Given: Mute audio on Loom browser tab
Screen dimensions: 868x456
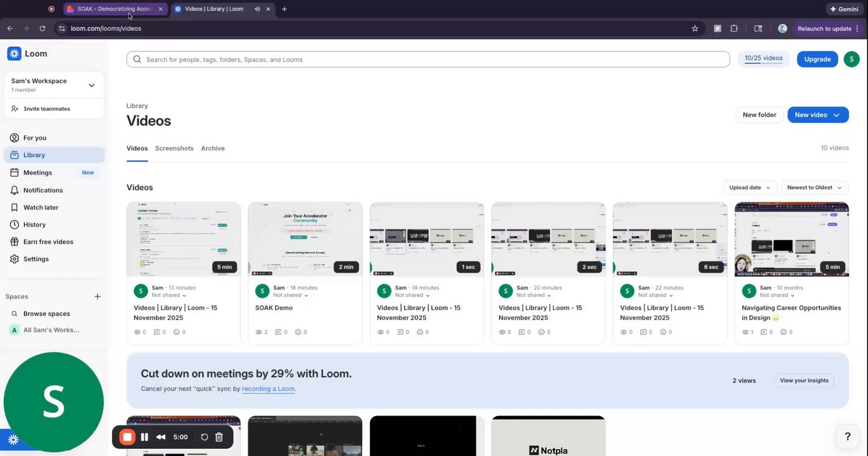Looking at the screenshot, I should (257, 9).
